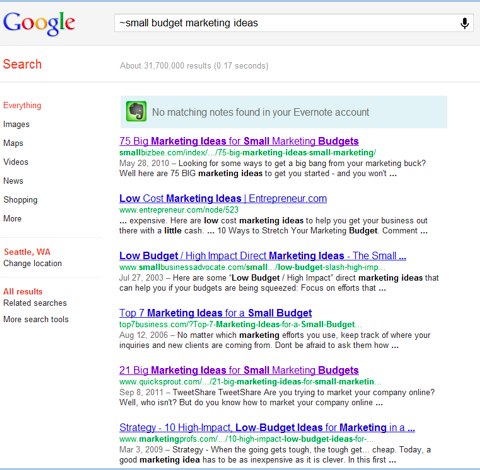Image resolution: width=480 pixels, height=470 pixels.
Task: Switch to Videos results
Action: pos(16,162)
